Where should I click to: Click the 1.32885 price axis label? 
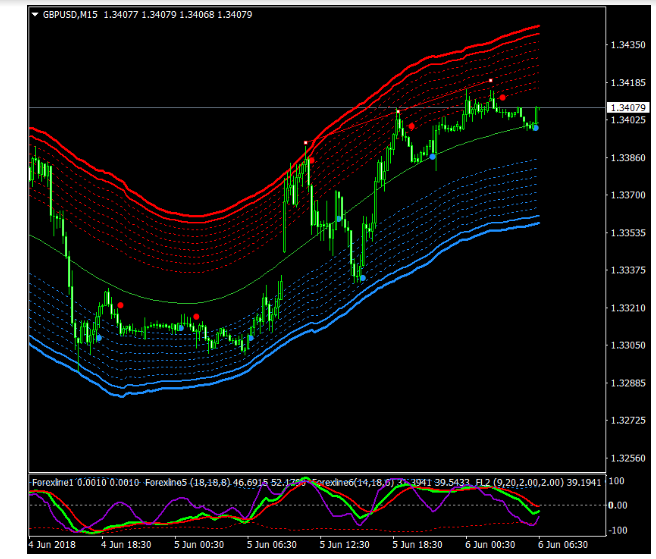click(x=628, y=383)
